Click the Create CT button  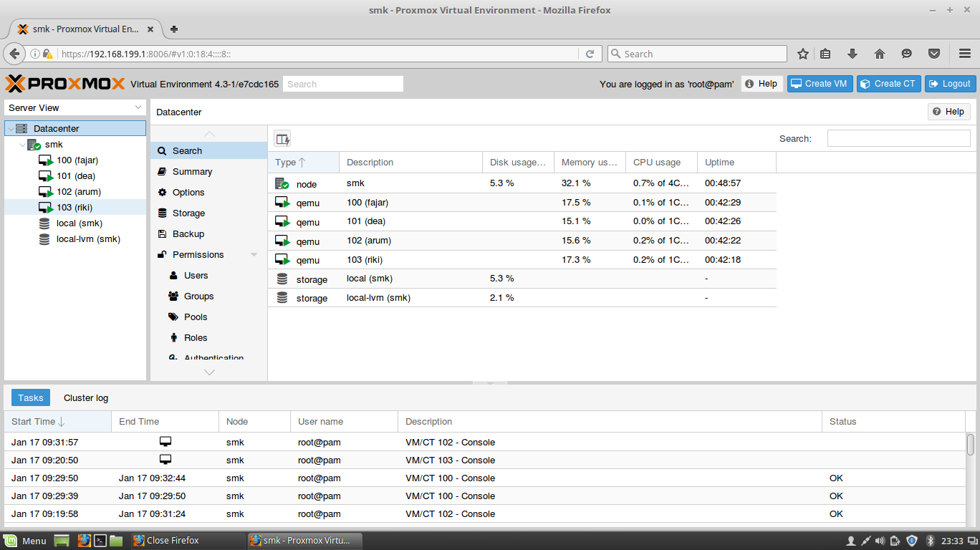pyautogui.click(x=888, y=84)
